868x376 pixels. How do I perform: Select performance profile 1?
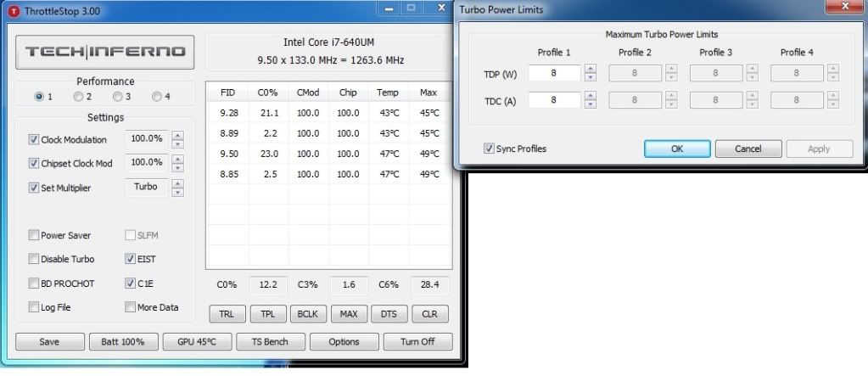(x=39, y=97)
